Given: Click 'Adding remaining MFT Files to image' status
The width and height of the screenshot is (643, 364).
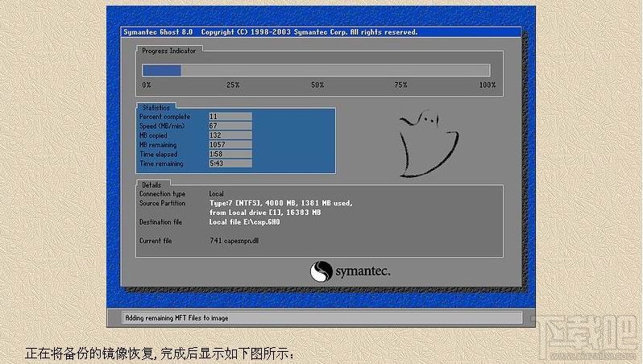Looking at the screenshot, I should (176, 318).
